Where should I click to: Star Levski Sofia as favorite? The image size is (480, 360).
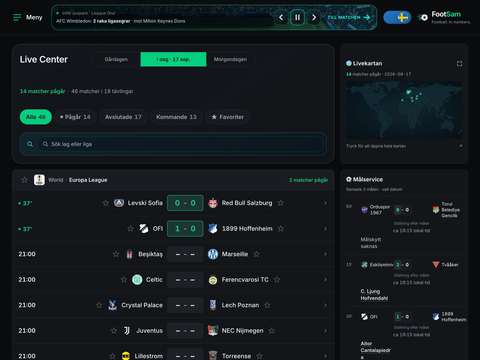[106, 203]
